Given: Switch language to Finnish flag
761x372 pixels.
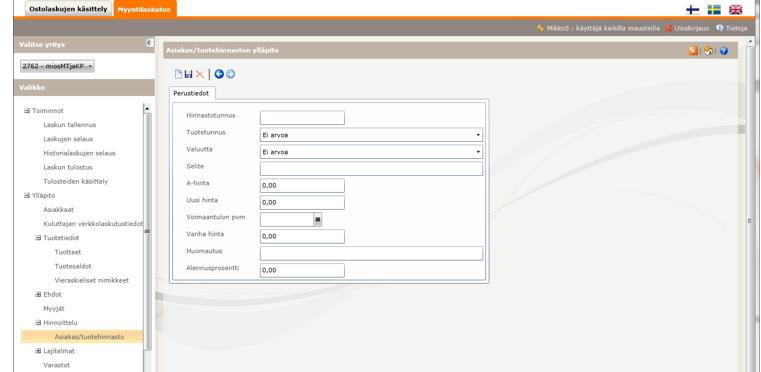Looking at the screenshot, I should click(x=693, y=9).
